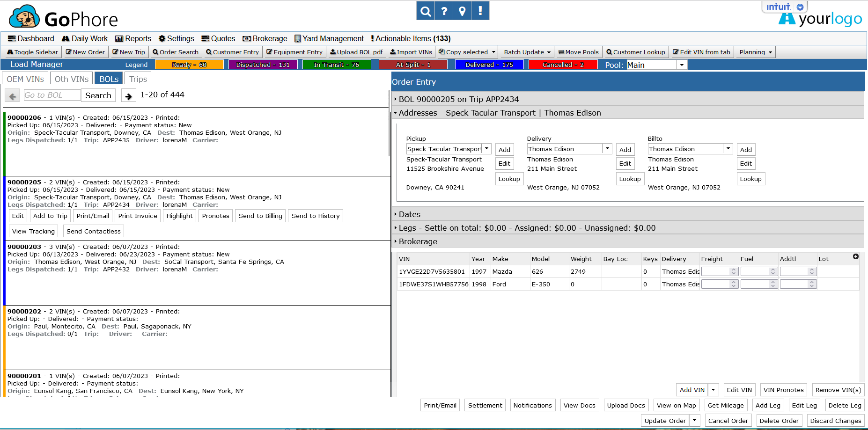
Task: Expand the Legs section
Action: [628, 228]
